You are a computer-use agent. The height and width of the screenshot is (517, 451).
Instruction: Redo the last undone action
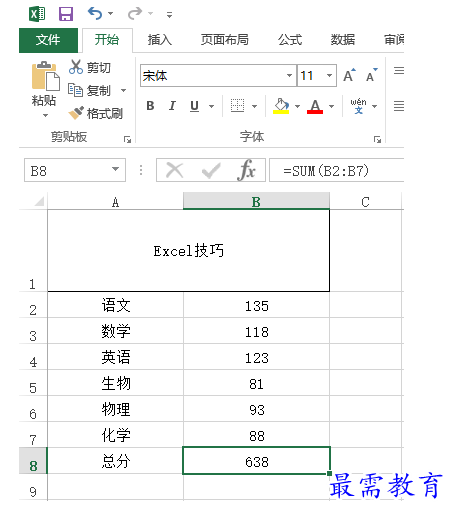pos(135,14)
